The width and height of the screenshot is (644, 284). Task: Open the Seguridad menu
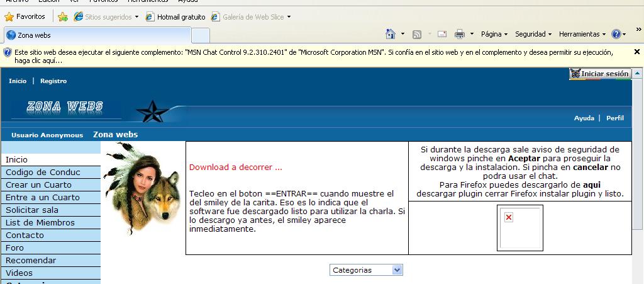[x=533, y=34]
